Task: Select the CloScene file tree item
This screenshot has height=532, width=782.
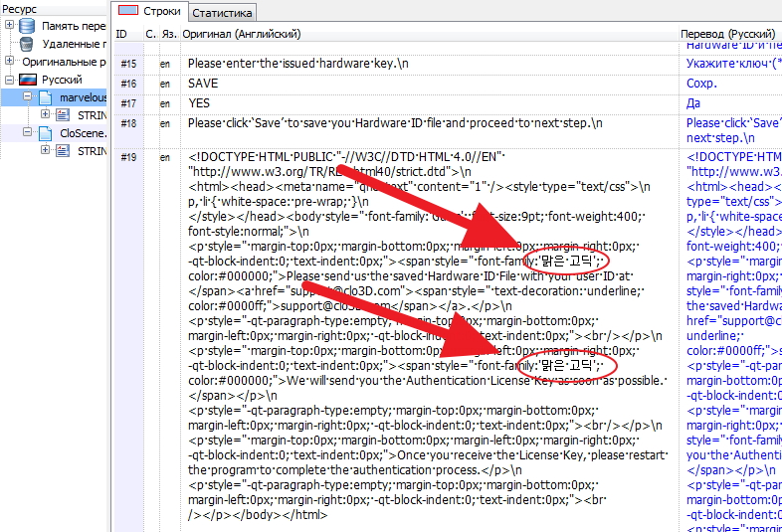Action: (x=83, y=133)
